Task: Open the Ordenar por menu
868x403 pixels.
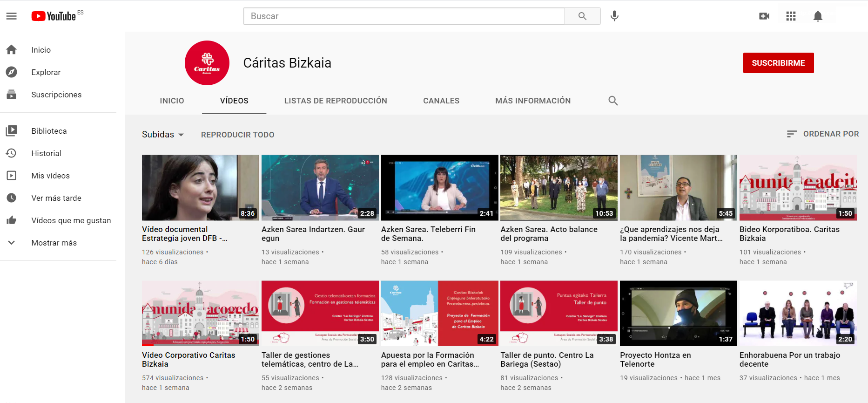Action: [822, 134]
